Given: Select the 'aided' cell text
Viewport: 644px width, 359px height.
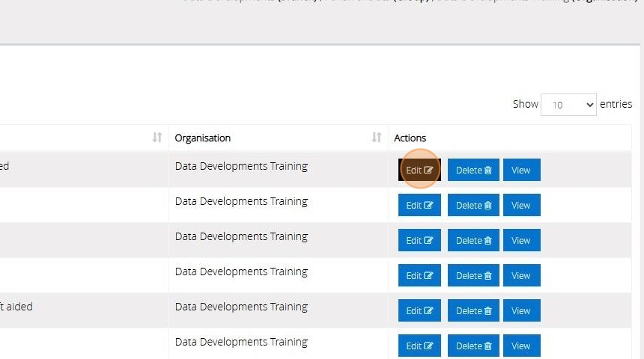Looking at the screenshot, I should 16,307.
